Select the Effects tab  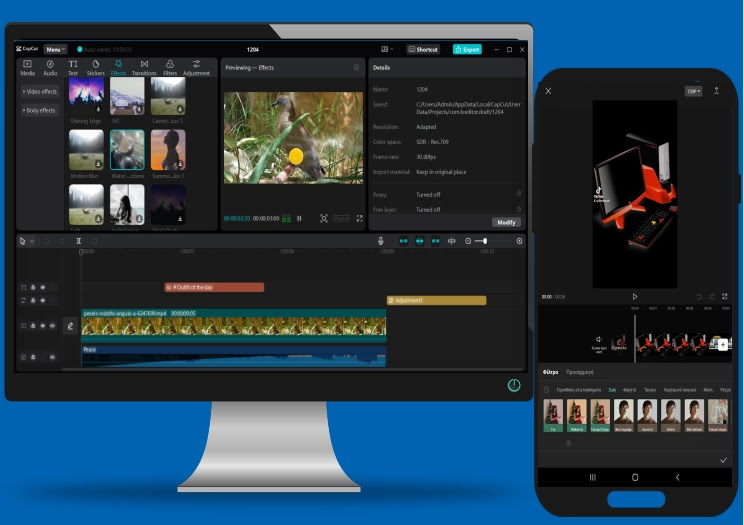click(x=118, y=68)
